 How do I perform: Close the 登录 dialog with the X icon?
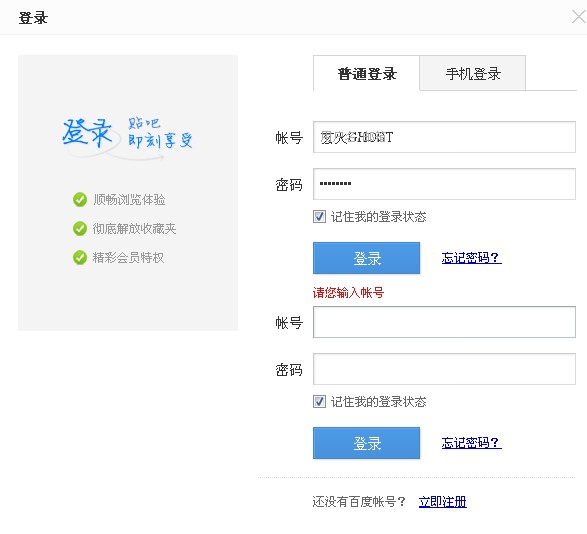coord(579,17)
